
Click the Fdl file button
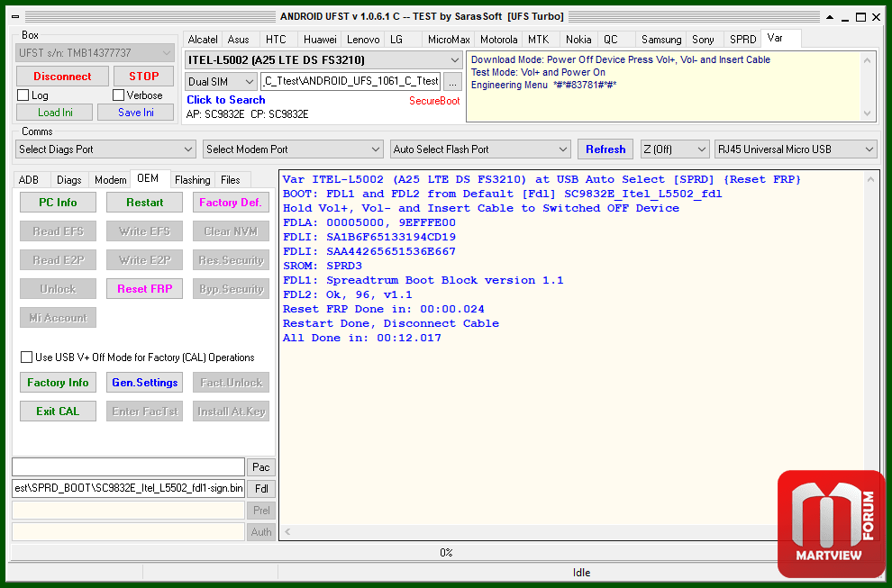[x=261, y=488]
